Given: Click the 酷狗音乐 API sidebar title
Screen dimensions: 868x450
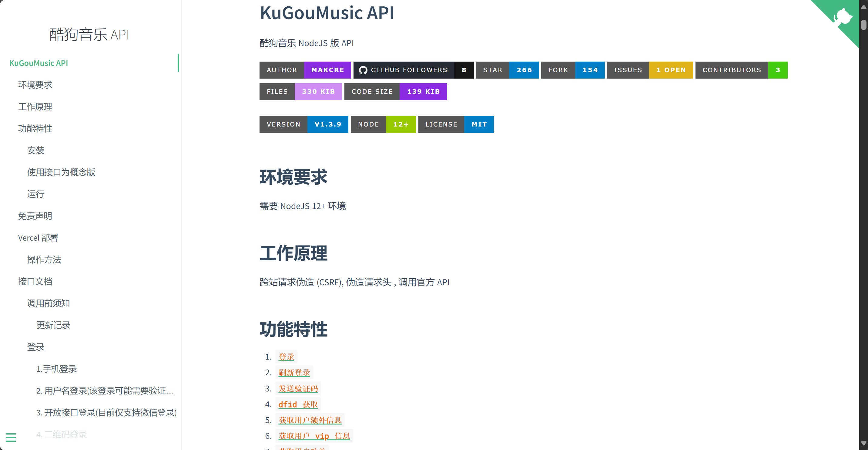Looking at the screenshot, I should 89,34.
